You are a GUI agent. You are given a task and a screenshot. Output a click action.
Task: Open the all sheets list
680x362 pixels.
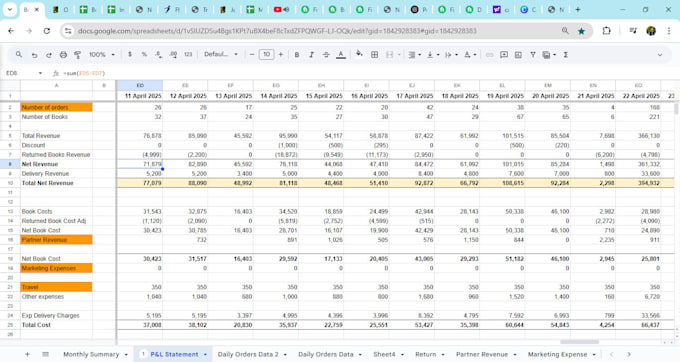(x=45, y=354)
